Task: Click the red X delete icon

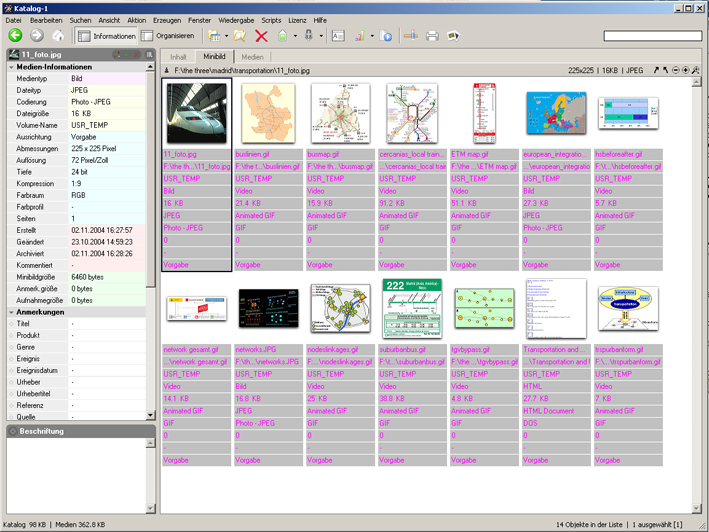Action: coord(261,36)
